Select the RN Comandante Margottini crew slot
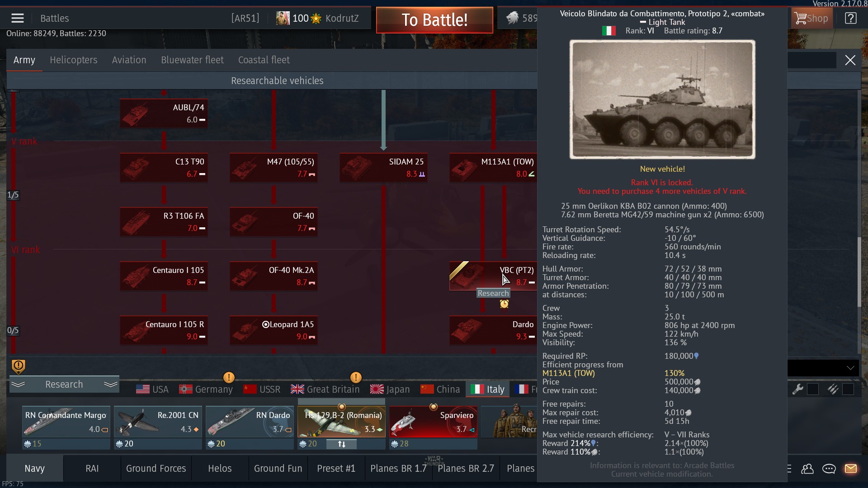 tap(66, 422)
